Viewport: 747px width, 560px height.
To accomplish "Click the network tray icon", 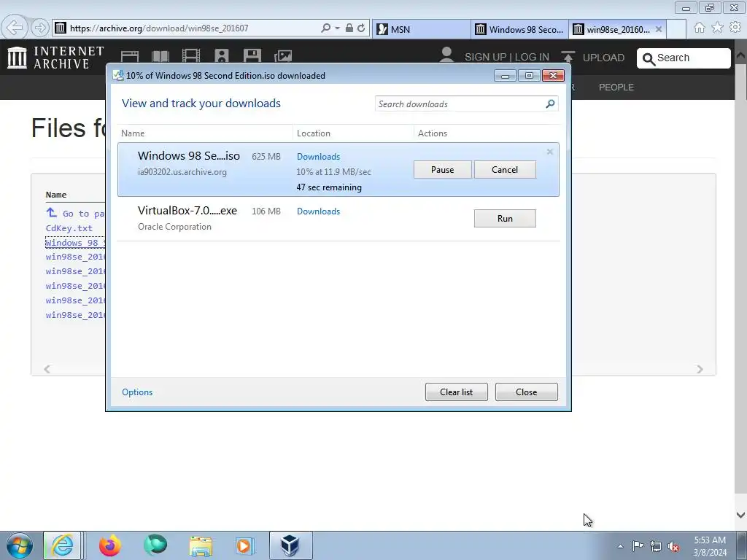I will click(656, 547).
